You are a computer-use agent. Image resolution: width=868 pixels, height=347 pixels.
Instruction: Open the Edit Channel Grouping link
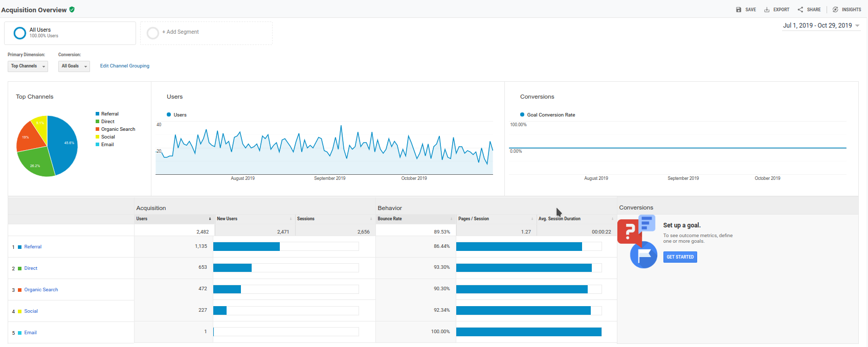(x=125, y=66)
